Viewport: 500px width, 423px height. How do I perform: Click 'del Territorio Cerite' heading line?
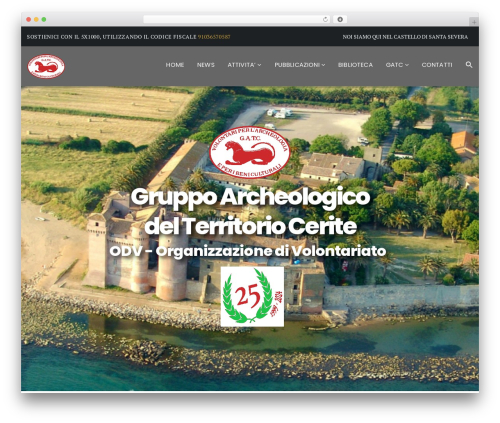coord(250,226)
